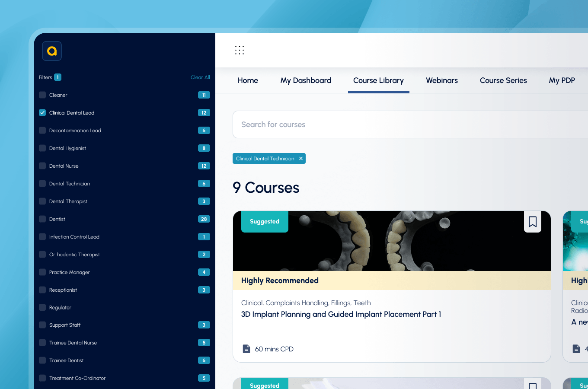Screen dimensions: 588x389
Task: Uncheck the Clinical Dental Lead filter
Action: point(42,113)
